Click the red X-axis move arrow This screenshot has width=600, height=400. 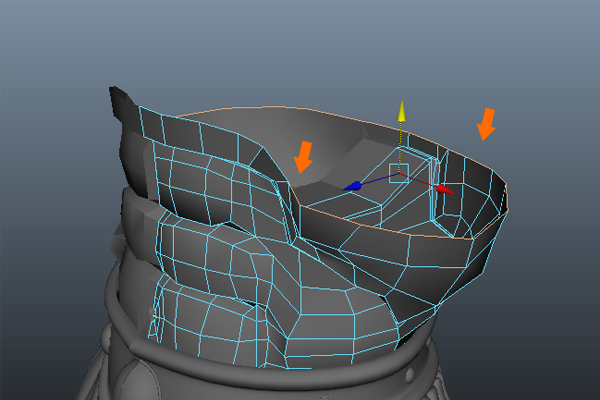444,188
